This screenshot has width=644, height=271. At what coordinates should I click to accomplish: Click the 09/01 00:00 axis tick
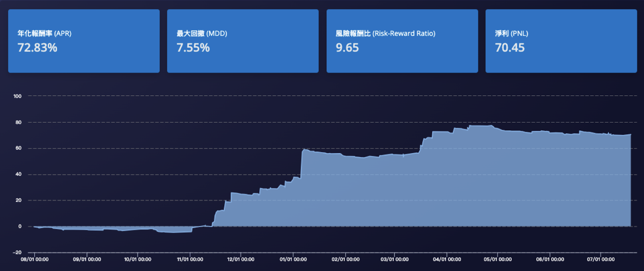pos(87,259)
